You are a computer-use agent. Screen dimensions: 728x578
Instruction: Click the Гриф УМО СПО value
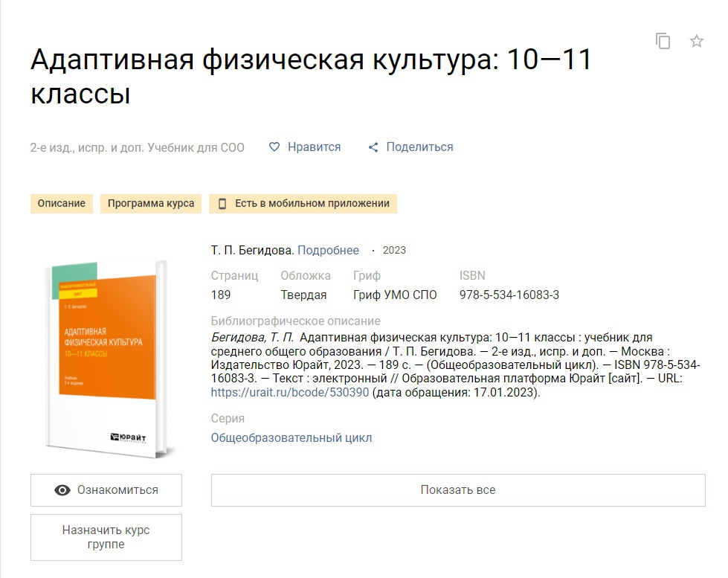(395, 295)
